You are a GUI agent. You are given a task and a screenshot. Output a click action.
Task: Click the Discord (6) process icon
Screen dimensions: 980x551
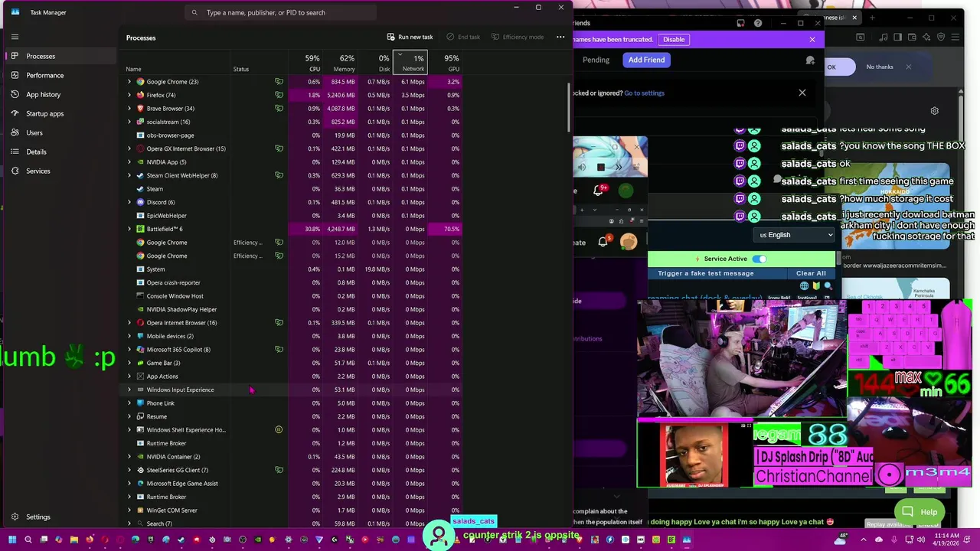pos(140,202)
